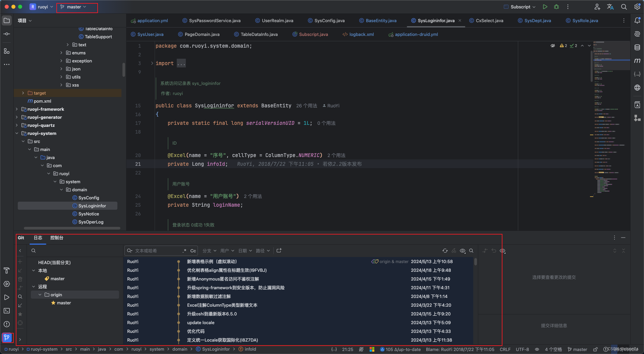Open the Problems tool window
The image size is (644, 354).
[x=7, y=324]
